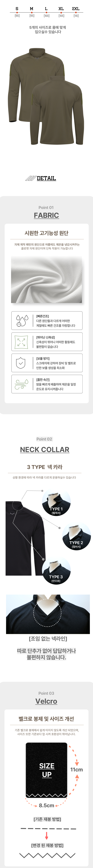Click the Velcro section heading
Image resolution: width=93 pixels, height=868 pixels.
point(46,701)
